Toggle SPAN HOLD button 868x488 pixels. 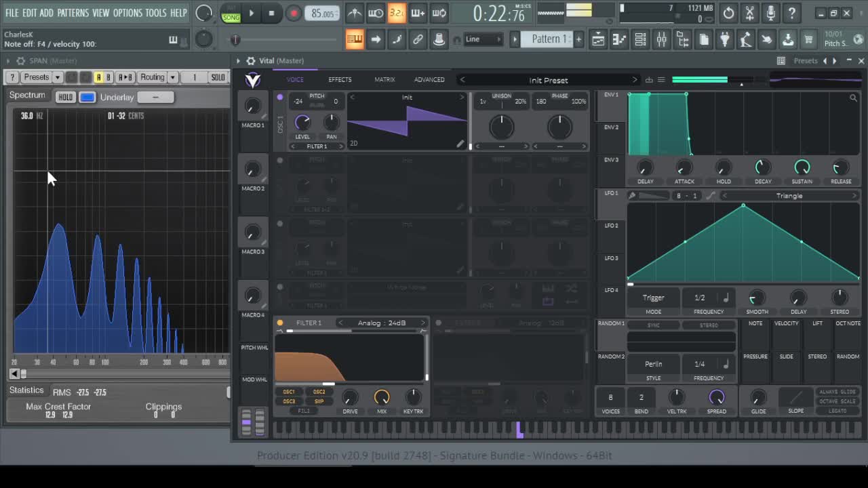pos(65,97)
